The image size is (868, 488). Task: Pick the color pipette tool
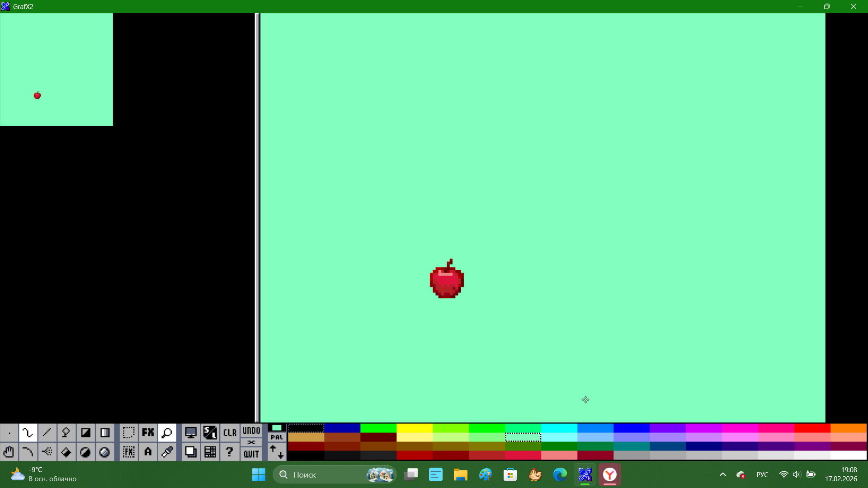(167, 452)
